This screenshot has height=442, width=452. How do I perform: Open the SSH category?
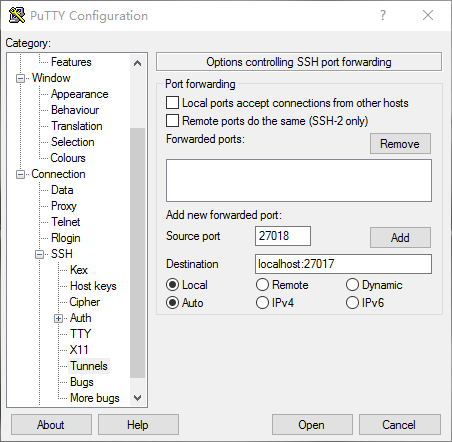click(x=62, y=254)
